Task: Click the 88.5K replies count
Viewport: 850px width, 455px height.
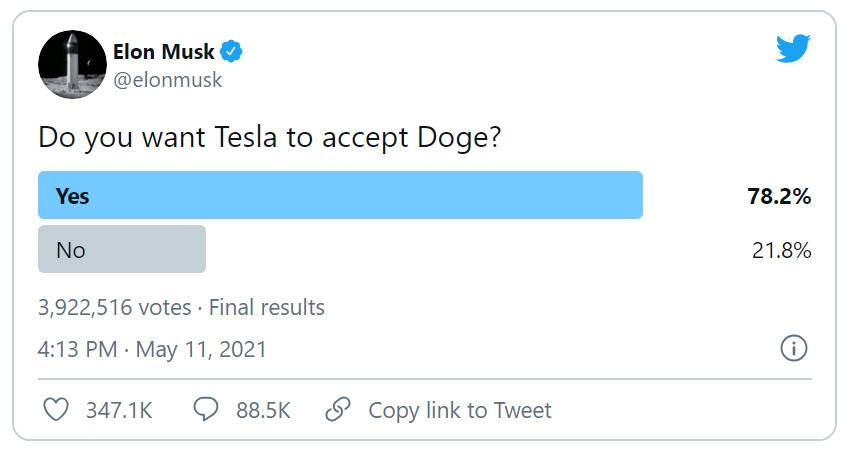Action: [x=263, y=410]
